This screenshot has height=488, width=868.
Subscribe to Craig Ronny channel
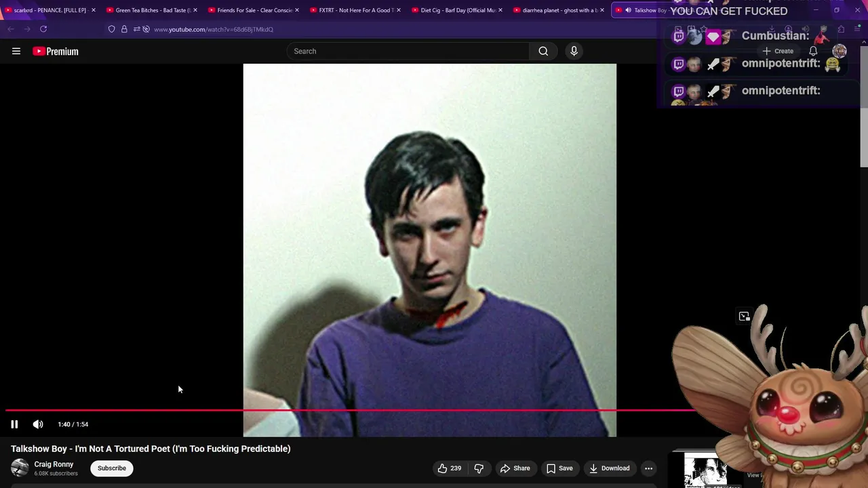point(112,468)
